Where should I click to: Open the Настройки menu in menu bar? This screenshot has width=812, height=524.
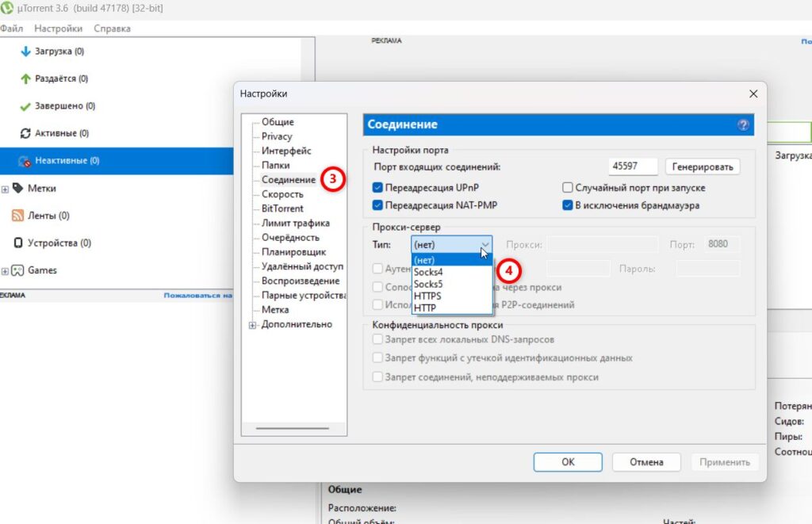[x=58, y=29]
